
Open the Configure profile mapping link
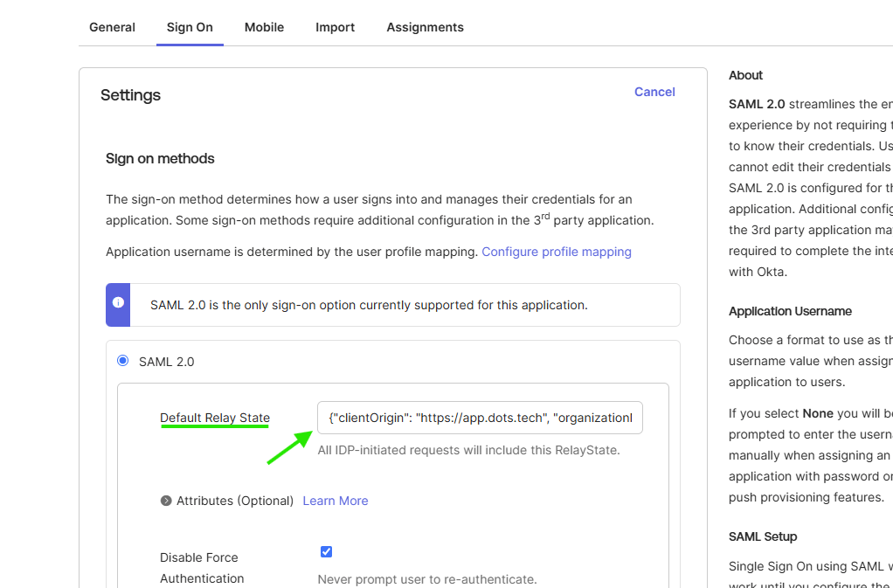557,252
